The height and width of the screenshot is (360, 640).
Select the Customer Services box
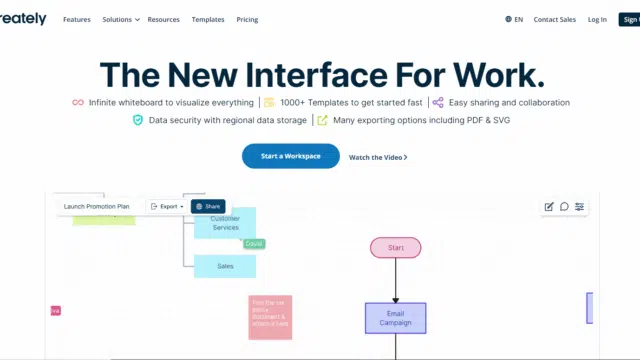225,223
